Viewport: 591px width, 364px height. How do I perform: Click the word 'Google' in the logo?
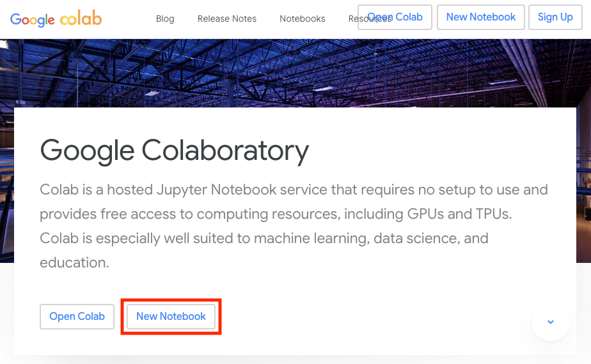pyautogui.click(x=33, y=20)
